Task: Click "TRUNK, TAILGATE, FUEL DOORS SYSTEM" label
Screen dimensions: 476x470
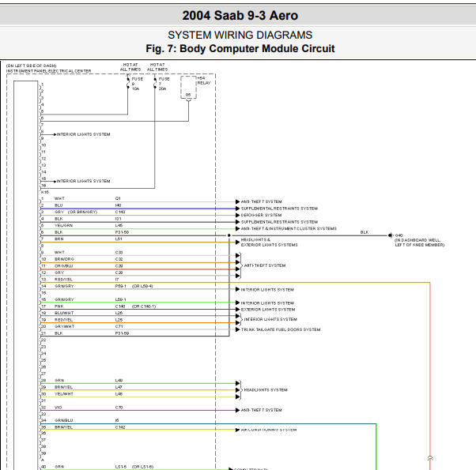Action: 281,329
